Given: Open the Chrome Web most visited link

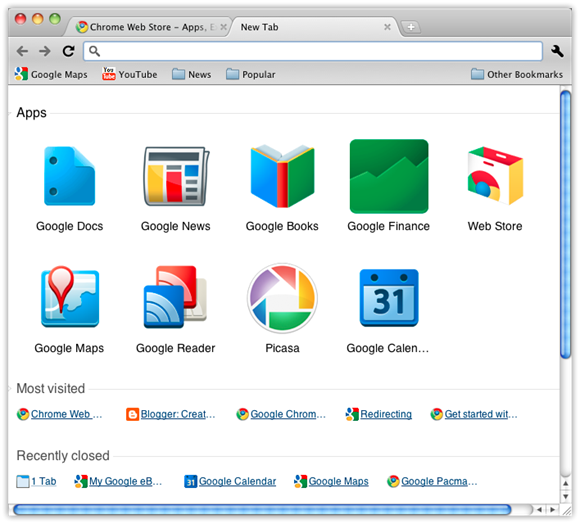Looking at the screenshot, I should coord(60,414).
